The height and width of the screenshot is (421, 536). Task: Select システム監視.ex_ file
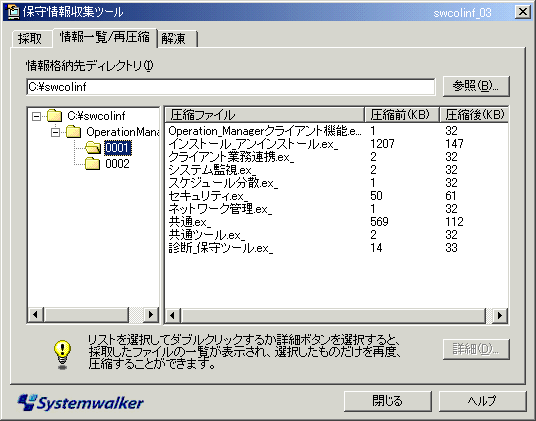point(212,170)
